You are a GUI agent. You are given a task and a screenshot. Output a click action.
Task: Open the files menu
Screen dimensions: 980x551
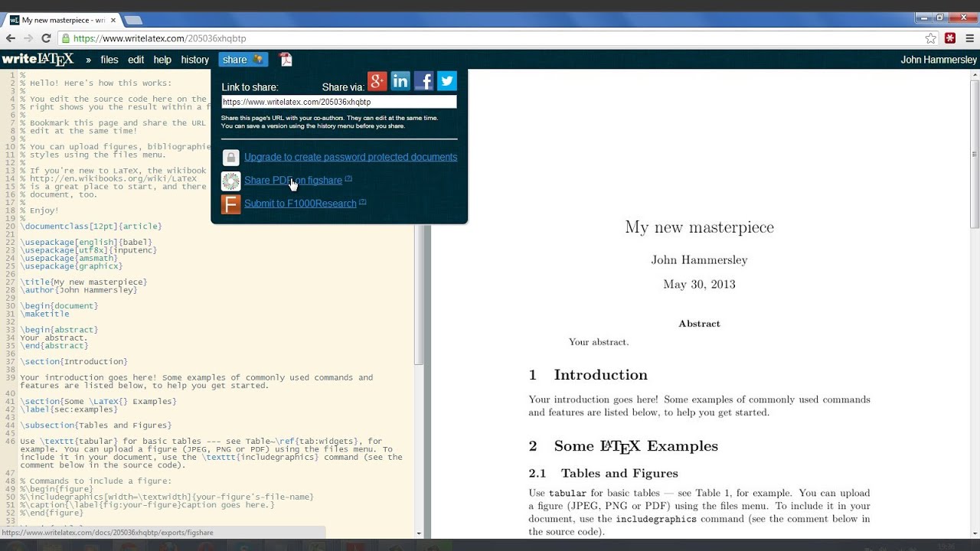point(109,60)
